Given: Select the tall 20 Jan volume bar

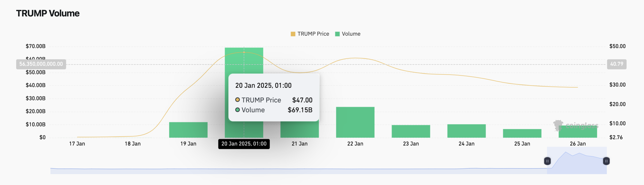Looking at the screenshot, I should [244, 61].
